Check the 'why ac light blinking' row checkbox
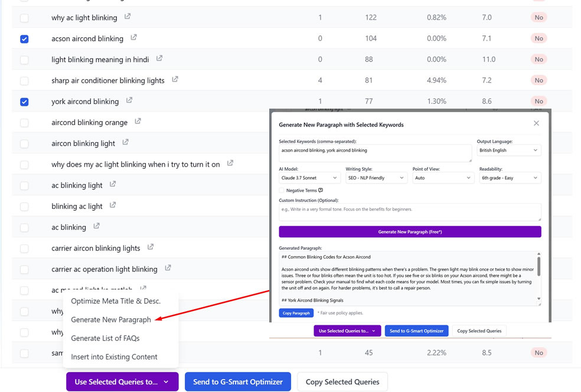The width and height of the screenshot is (581, 392). (x=24, y=18)
